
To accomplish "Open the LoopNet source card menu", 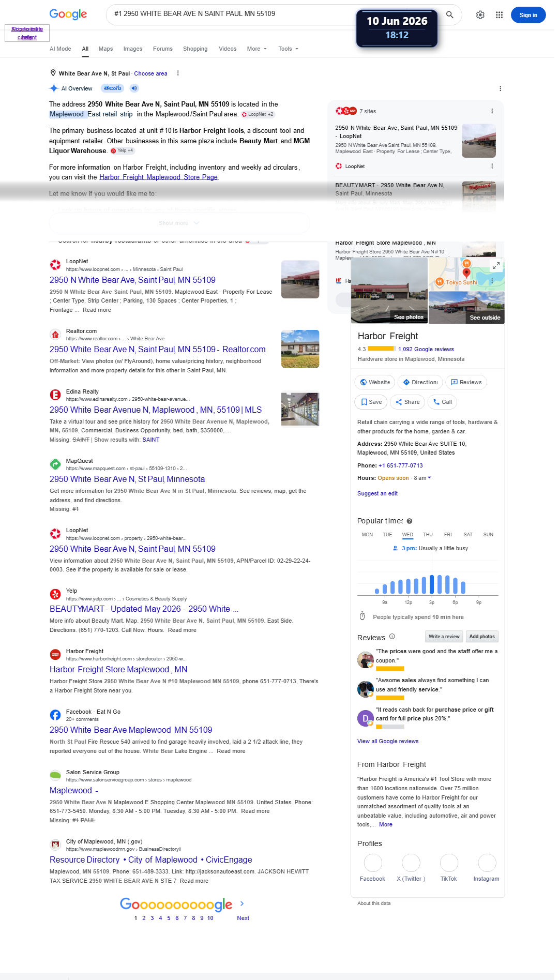I will tap(492, 166).
